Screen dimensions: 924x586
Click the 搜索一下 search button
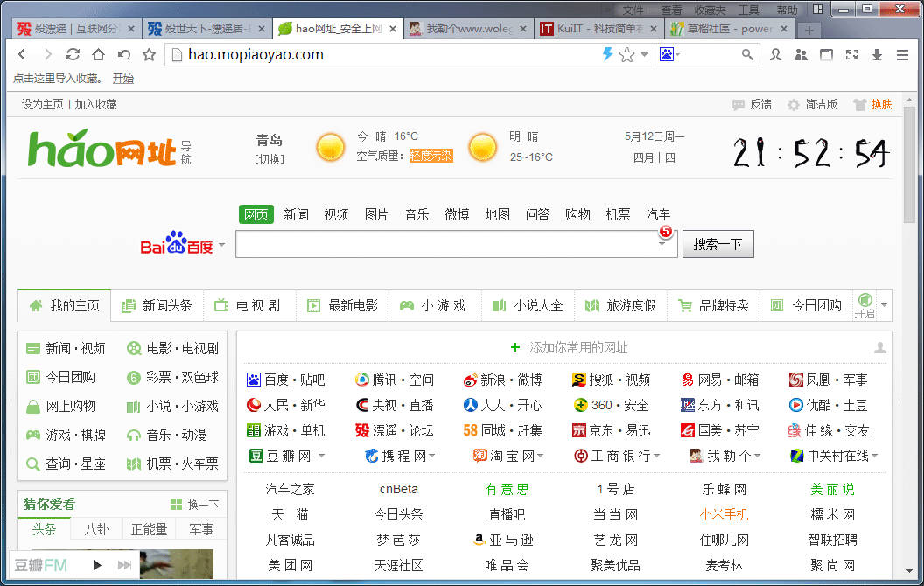coord(717,244)
